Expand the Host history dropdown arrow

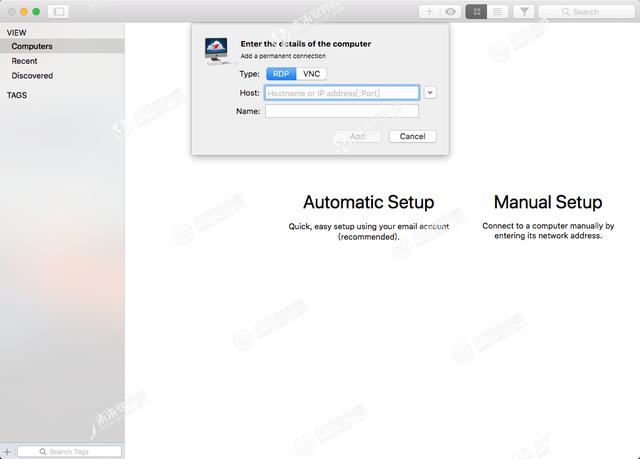pyautogui.click(x=430, y=92)
